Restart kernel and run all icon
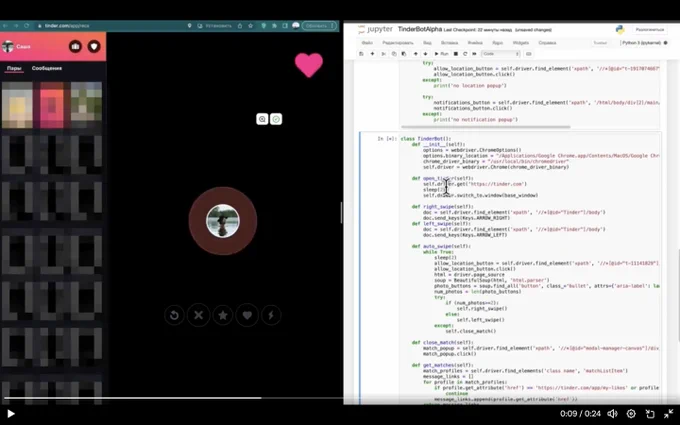680x425 pixels. point(474,54)
